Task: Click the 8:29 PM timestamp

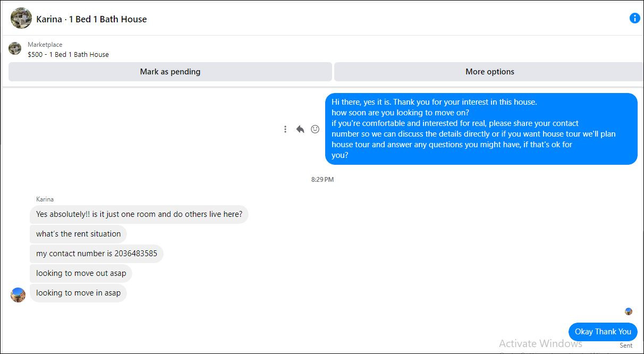Action: click(323, 180)
